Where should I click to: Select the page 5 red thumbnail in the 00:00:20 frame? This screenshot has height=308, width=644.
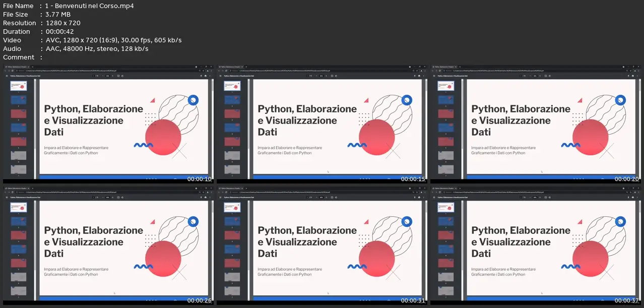pos(446,142)
